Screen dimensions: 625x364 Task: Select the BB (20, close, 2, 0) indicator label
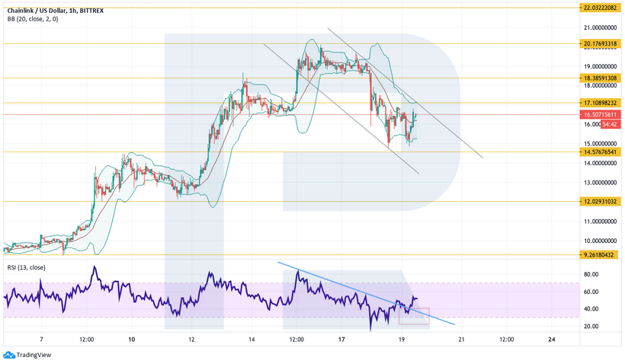[x=33, y=19]
